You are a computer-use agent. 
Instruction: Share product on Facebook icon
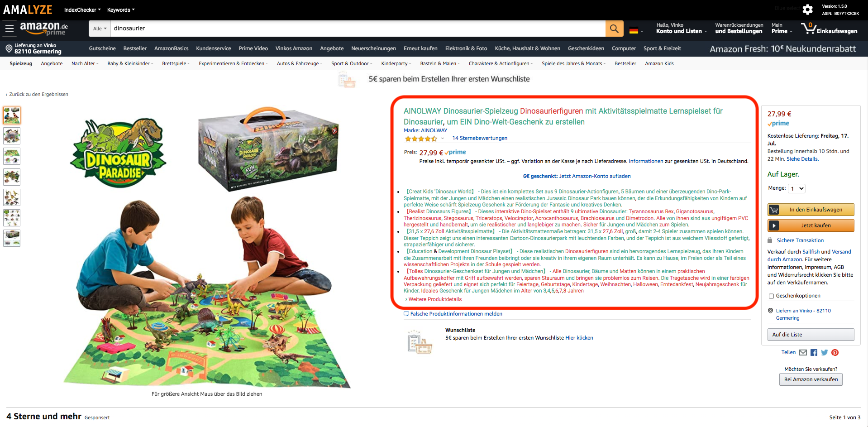[x=814, y=353]
